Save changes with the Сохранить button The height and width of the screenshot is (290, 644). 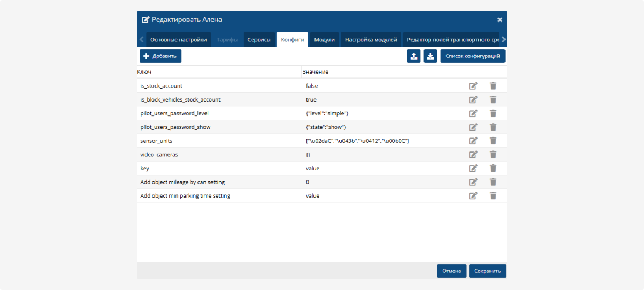click(x=487, y=271)
